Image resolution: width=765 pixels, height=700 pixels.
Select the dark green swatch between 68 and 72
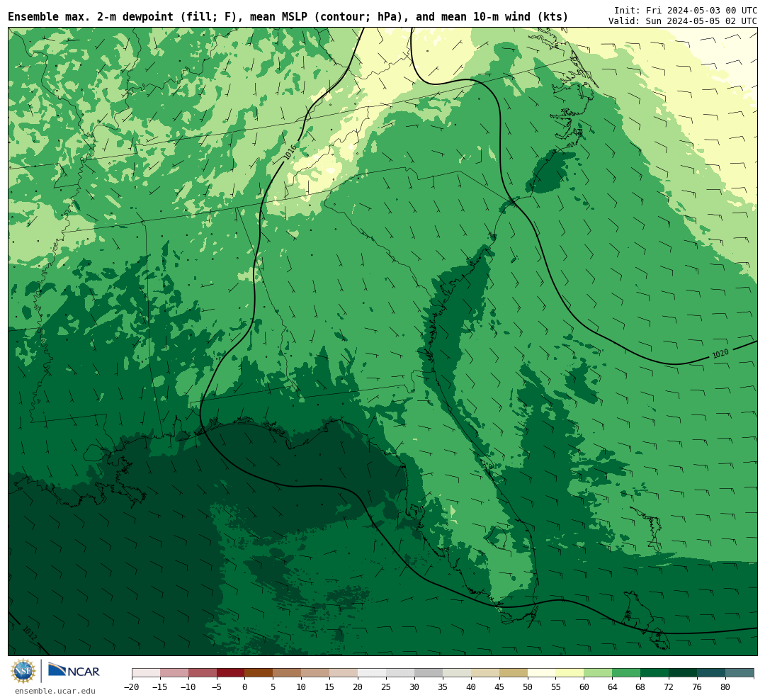(654, 673)
